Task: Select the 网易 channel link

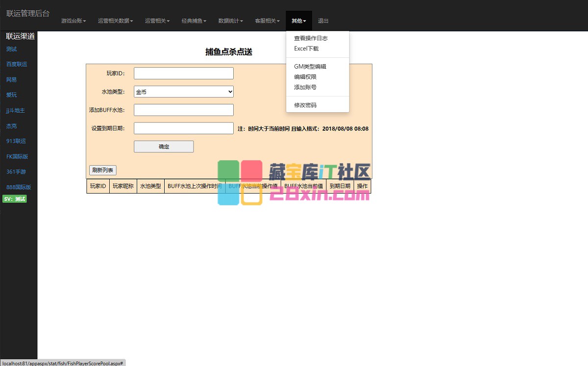Action: 12,79
